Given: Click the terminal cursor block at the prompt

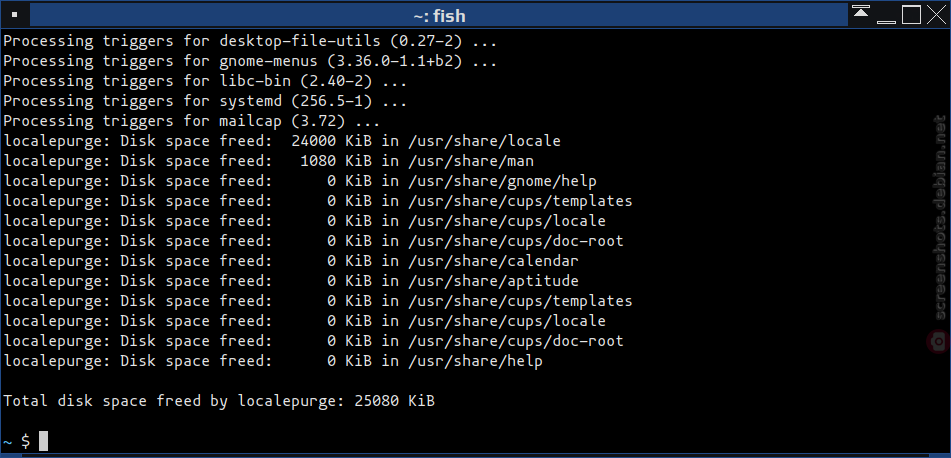Looking at the screenshot, I should click(43, 441).
